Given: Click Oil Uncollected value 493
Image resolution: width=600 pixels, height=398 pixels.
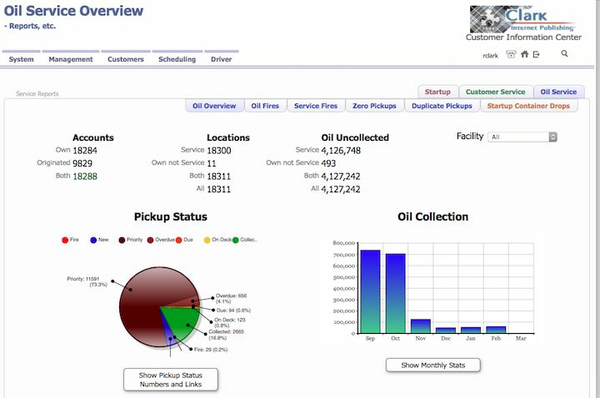Looking at the screenshot, I should tap(328, 163).
